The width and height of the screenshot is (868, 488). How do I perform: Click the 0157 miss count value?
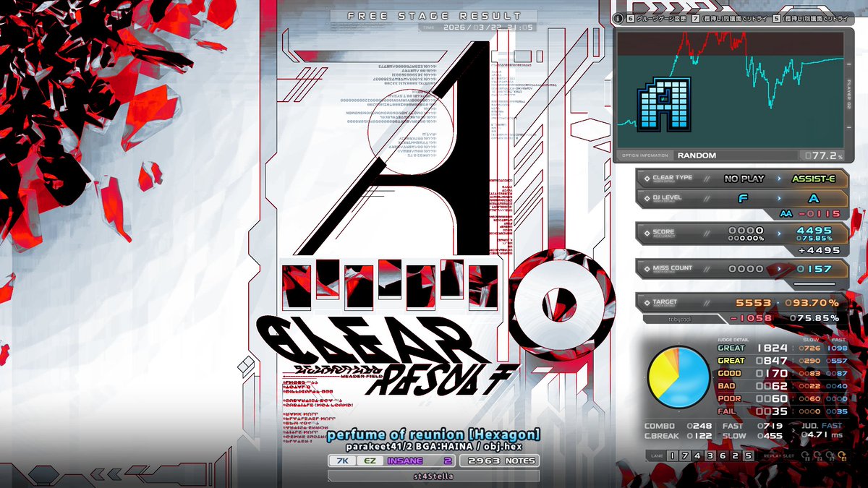coord(814,269)
